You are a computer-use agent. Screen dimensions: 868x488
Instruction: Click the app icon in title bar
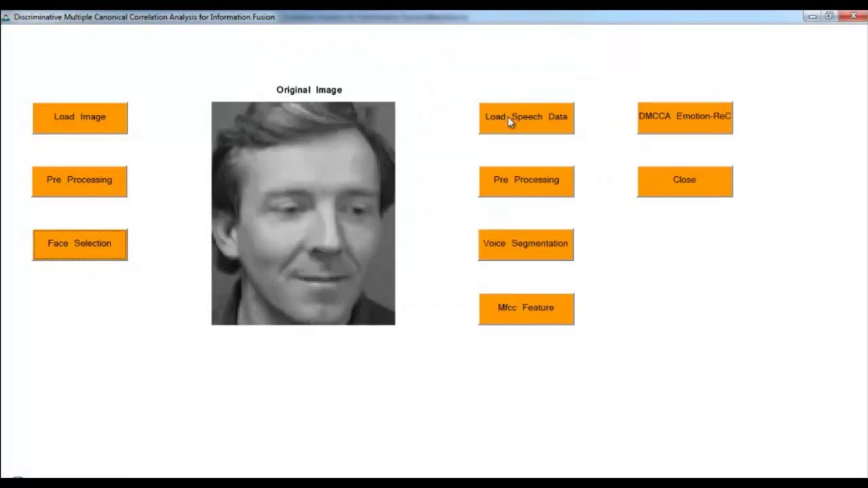click(x=6, y=17)
